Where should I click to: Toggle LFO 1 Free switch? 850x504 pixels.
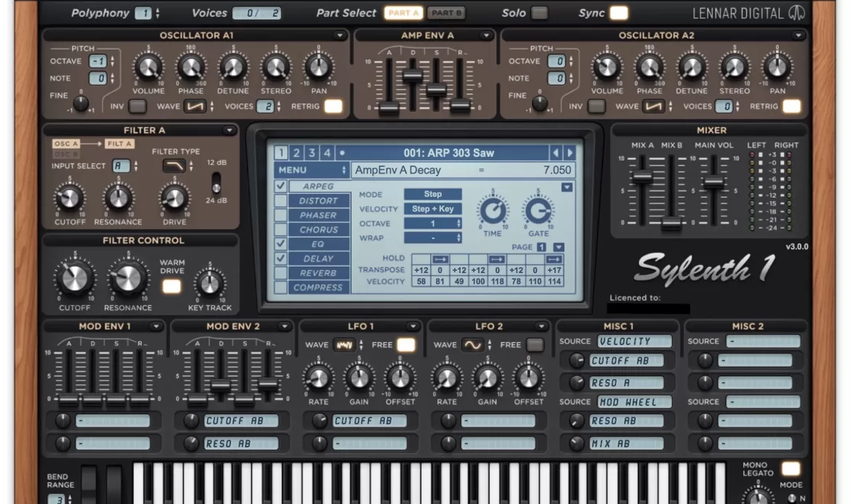pyautogui.click(x=405, y=345)
